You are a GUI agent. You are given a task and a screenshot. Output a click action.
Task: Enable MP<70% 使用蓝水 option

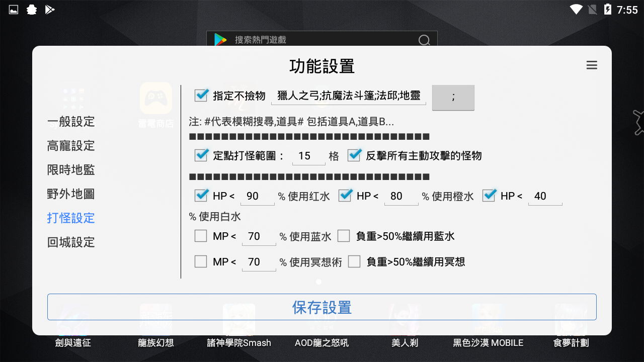(x=201, y=235)
